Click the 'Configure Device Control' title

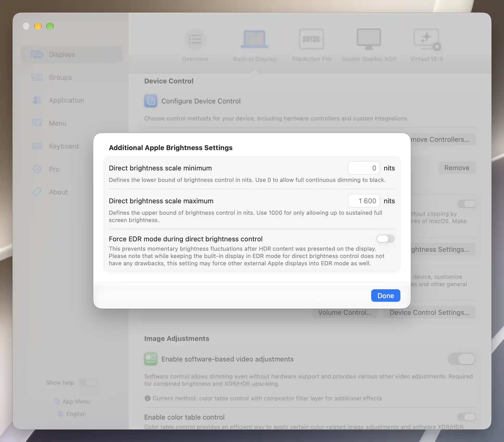[201, 101]
